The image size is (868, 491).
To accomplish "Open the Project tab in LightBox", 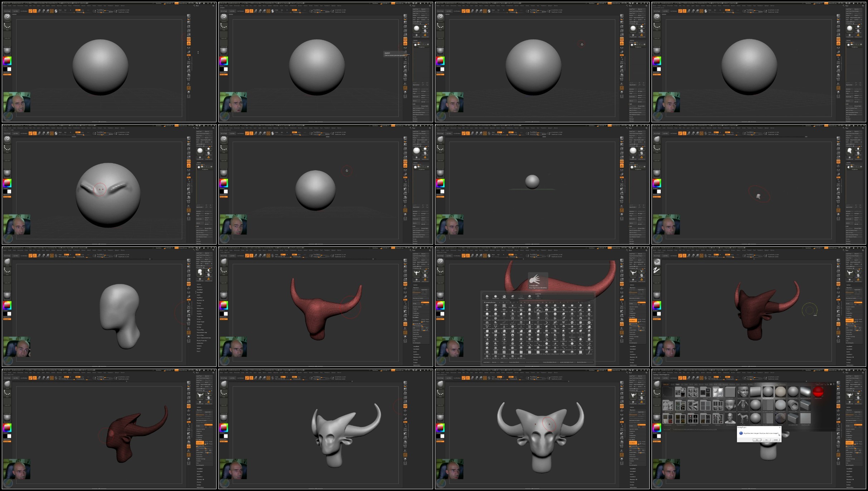I will (678, 384).
